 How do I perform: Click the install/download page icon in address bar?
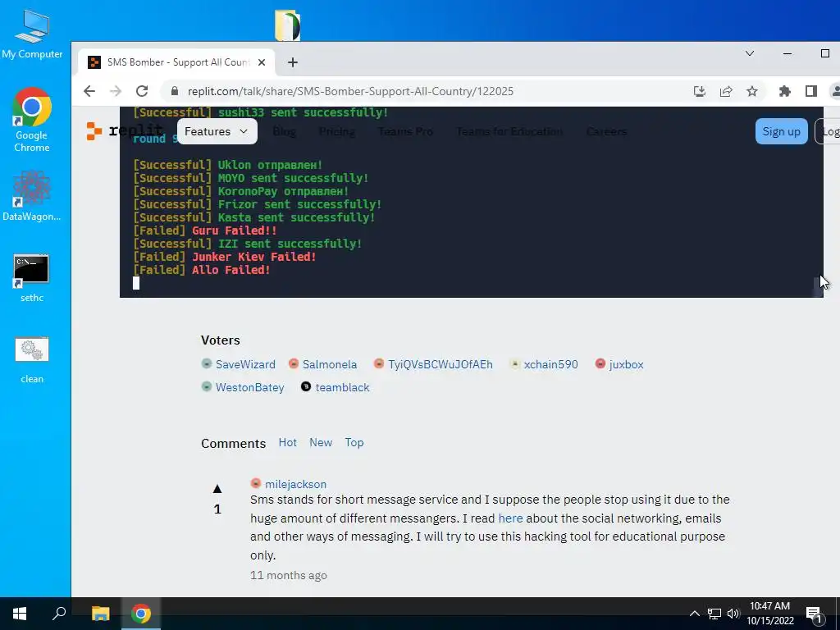click(699, 91)
